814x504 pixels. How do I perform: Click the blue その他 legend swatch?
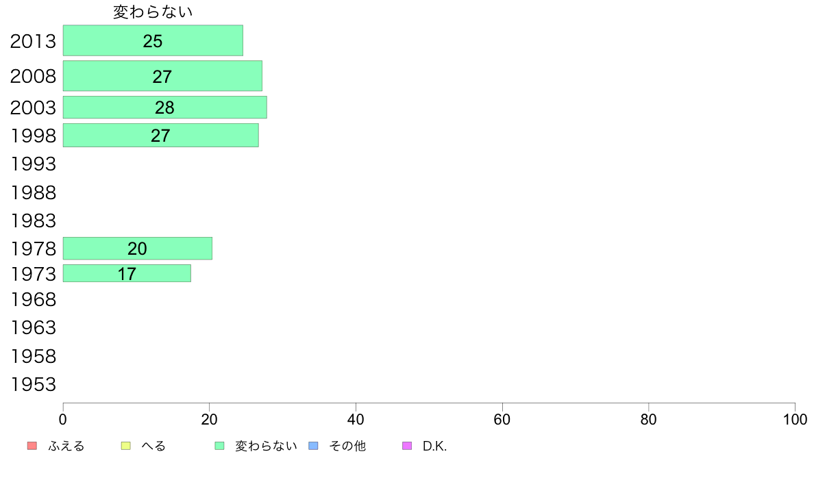(314, 446)
